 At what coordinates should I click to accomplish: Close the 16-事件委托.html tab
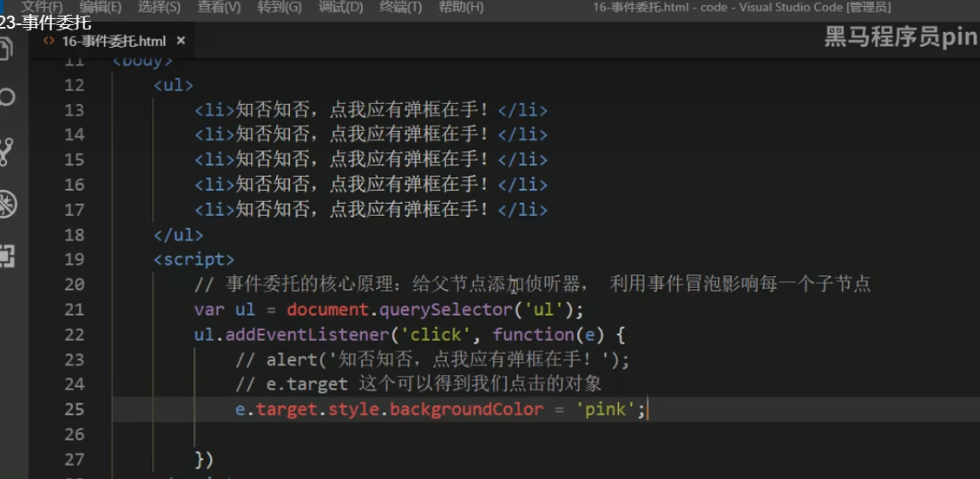click(x=181, y=41)
